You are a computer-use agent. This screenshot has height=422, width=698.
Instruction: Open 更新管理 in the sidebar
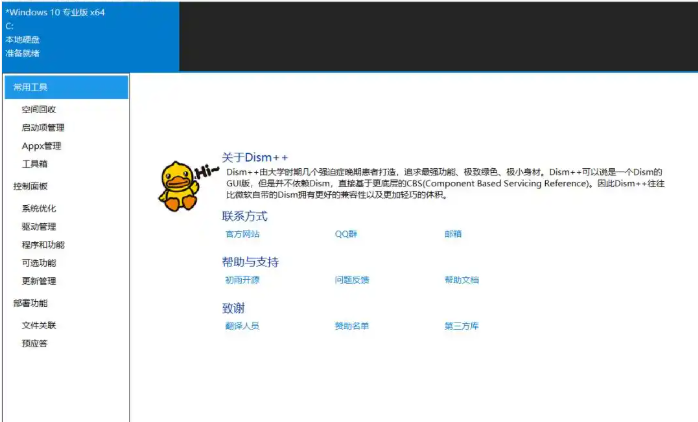click(39, 281)
